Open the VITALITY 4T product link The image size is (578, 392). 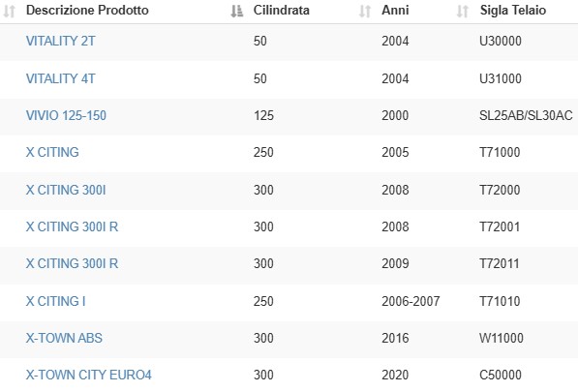[x=60, y=78]
